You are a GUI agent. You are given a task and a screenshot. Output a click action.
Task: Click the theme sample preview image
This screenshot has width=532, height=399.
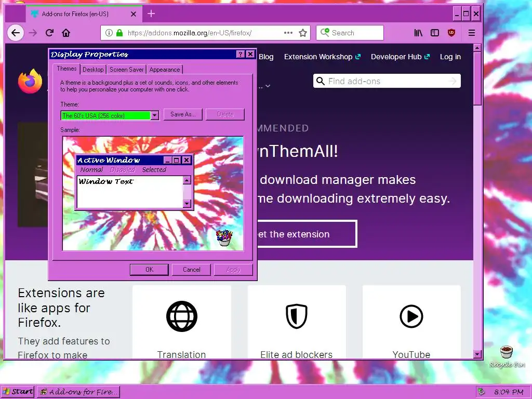click(x=153, y=193)
